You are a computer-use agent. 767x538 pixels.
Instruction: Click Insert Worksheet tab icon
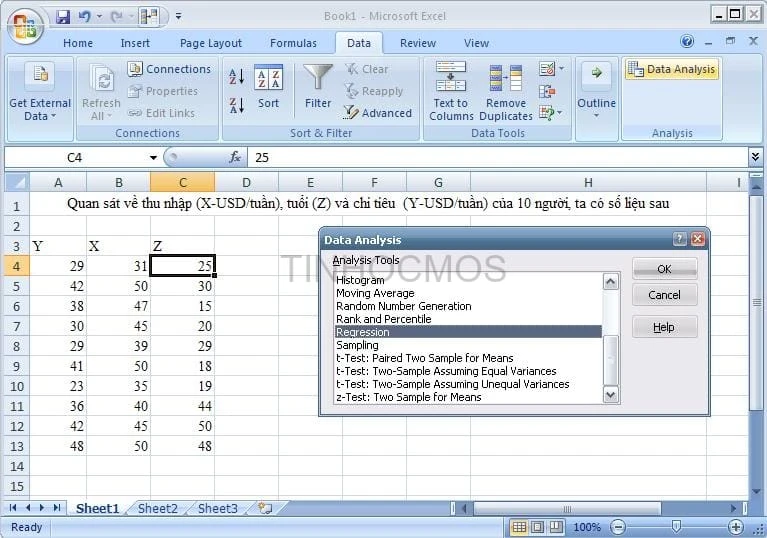pos(265,508)
